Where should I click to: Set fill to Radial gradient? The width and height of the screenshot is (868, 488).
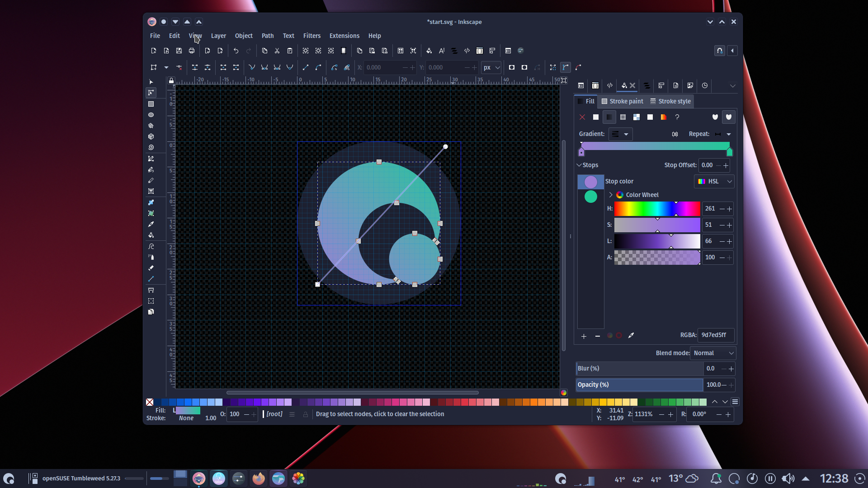(x=623, y=117)
